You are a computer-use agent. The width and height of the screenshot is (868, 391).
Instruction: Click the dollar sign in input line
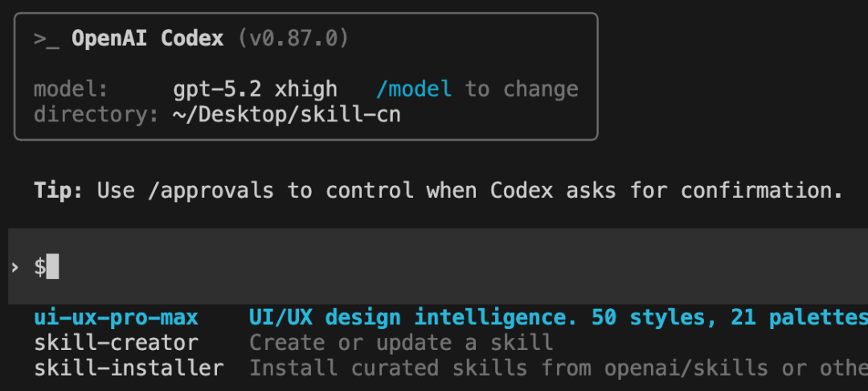click(x=39, y=267)
